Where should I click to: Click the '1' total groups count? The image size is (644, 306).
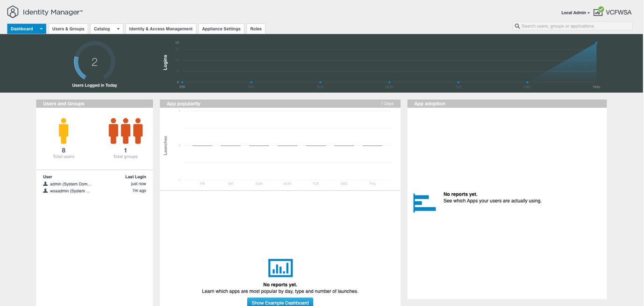pyautogui.click(x=125, y=150)
